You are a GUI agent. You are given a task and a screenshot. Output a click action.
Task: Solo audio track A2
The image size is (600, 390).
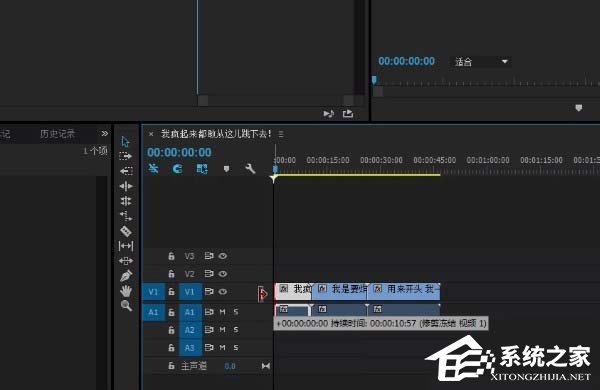(x=236, y=330)
